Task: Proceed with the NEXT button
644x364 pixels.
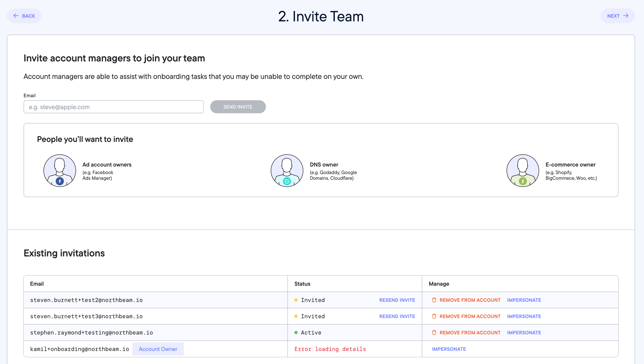Action: coord(618,16)
